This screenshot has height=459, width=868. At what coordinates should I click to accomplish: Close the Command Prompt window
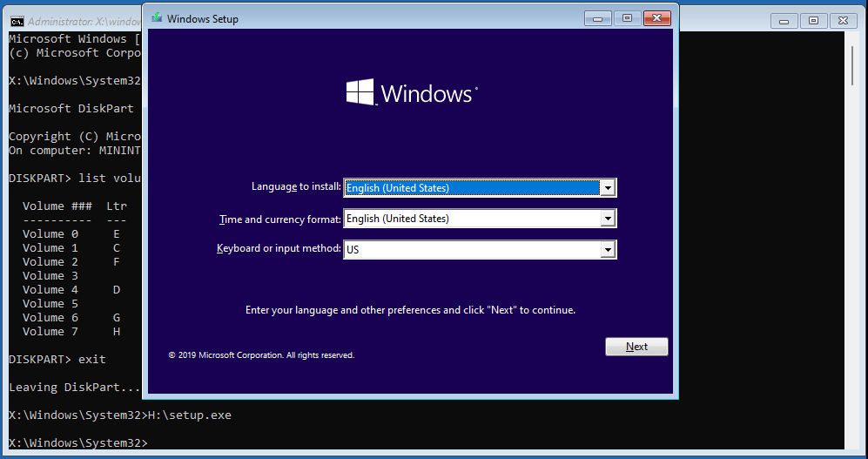pos(843,21)
